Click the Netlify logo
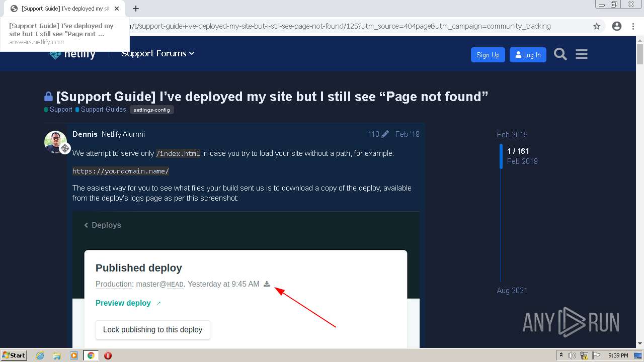This screenshot has width=644, height=362. tap(72, 54)
